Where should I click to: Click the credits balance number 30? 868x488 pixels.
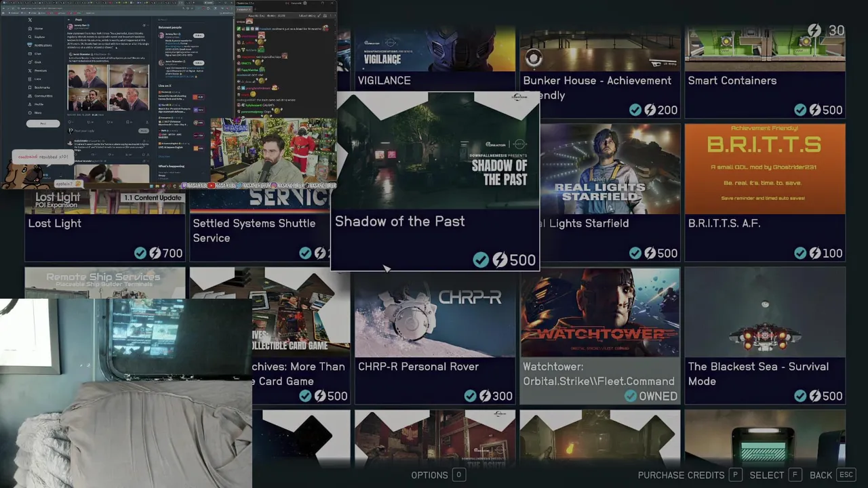[836, 31]
